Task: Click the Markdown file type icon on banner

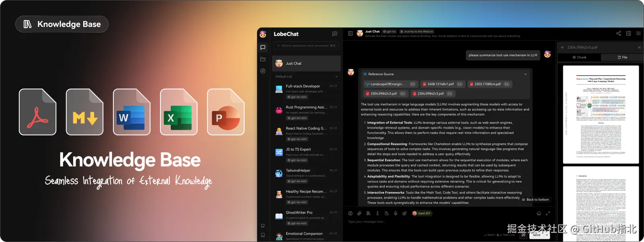Action: point(85,112)
